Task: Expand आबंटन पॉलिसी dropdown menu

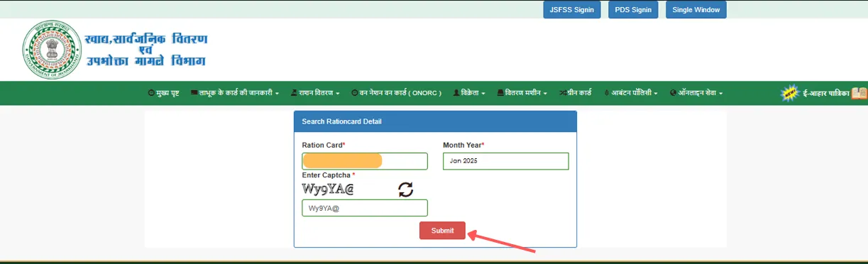Action: click(x=631, y=93)
